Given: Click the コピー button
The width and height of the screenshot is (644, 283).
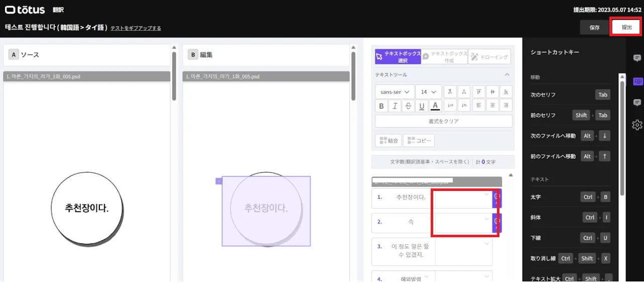Looking at the screenshot, I should (419, 141).
